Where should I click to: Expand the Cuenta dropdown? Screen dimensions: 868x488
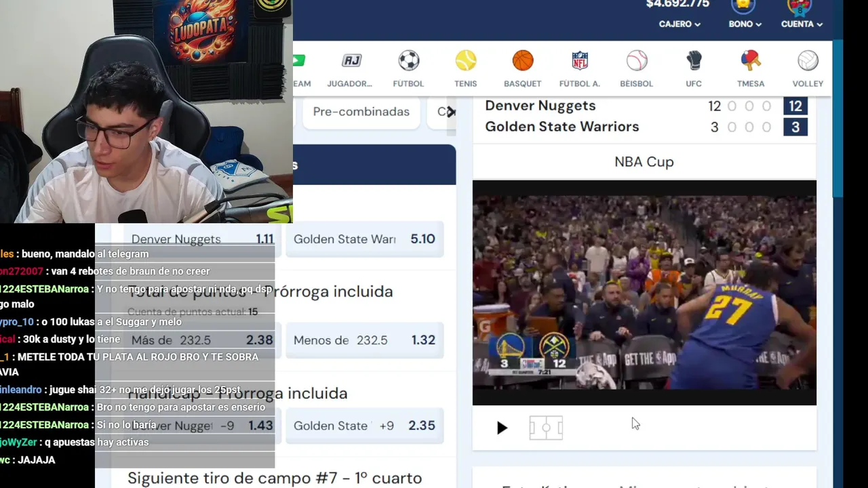(x=802, y=24)
